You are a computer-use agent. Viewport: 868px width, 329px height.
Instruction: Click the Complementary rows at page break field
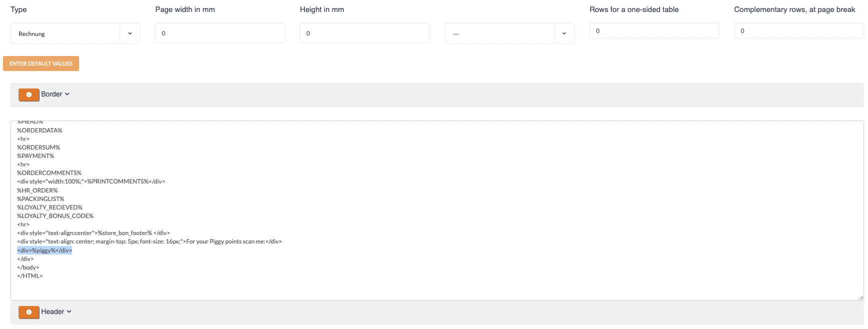[x=798, y=30]
